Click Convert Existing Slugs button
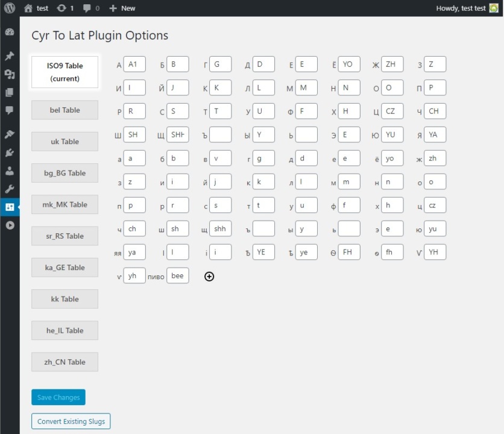Viewport: 504px width, 434px height. tap(71, 421)
